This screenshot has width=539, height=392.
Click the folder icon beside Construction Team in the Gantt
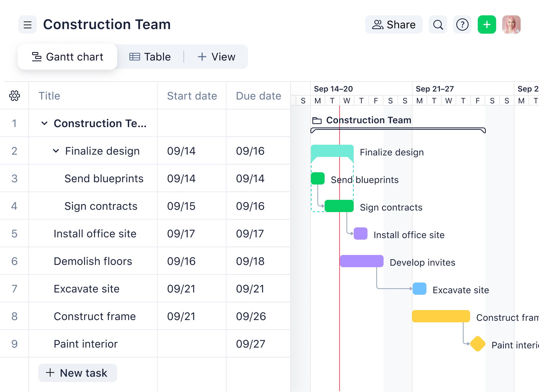[317, 121]
